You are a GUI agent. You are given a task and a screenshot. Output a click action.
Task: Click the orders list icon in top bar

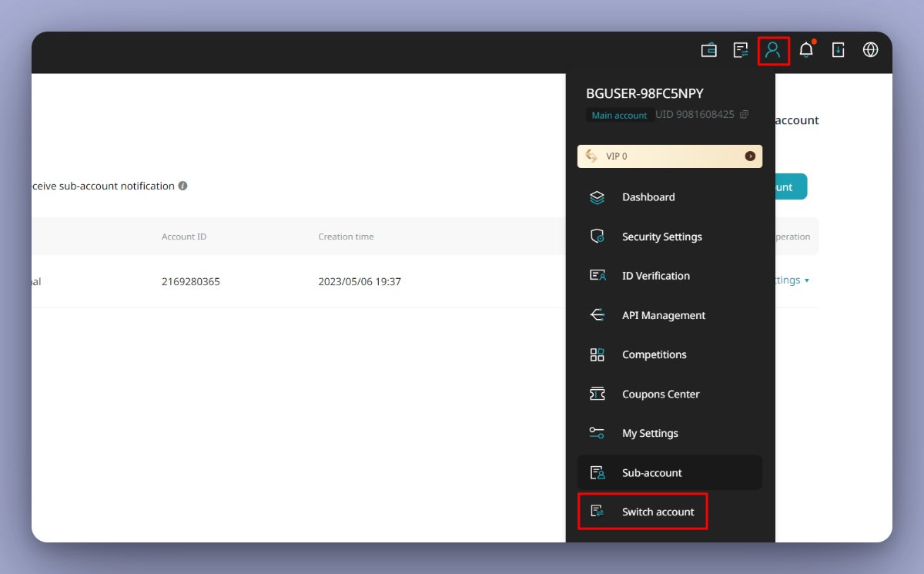741,50
